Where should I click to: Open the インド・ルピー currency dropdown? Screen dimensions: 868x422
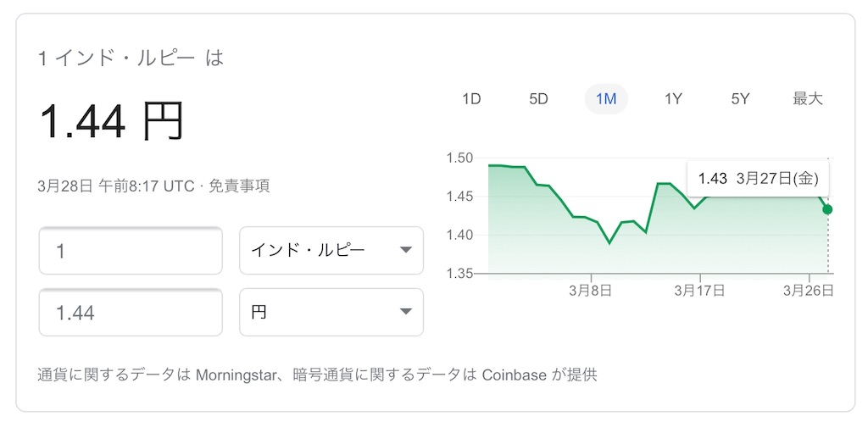pos(331,251)
